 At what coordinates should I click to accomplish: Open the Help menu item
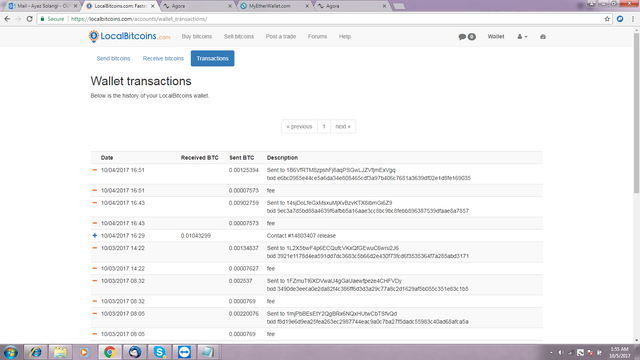pos(344,37)
